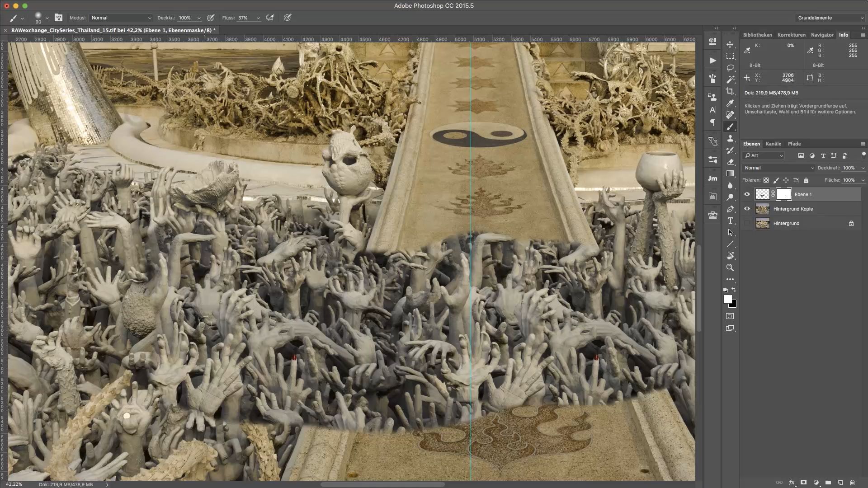Select the Zoom tool

[x=730, y=267]
